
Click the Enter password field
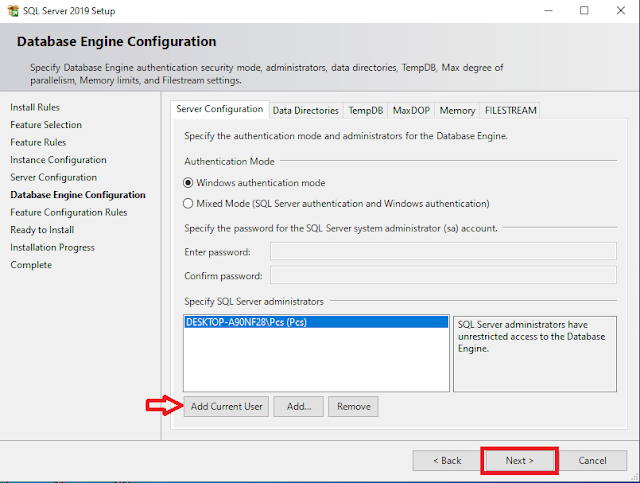point(443,252)
